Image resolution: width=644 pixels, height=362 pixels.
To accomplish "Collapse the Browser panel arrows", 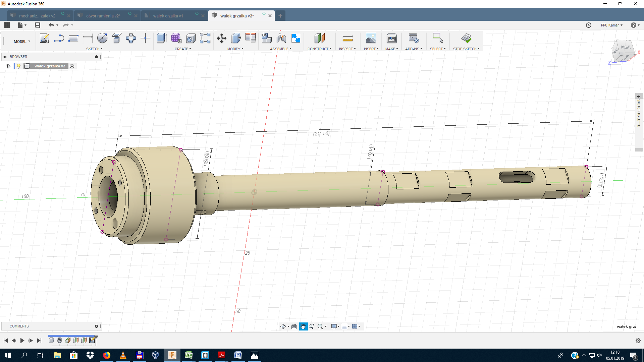I will [x=5, y=57].
